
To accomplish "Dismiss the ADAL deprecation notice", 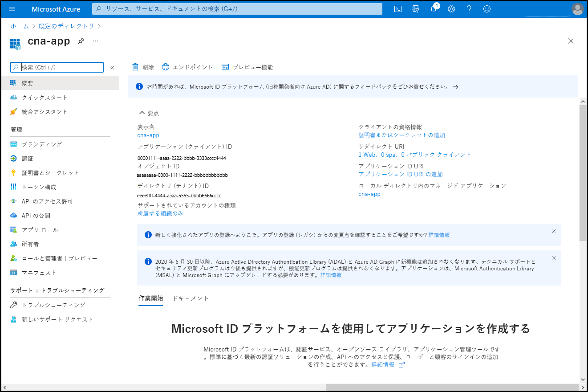I will pyautogui.click(x=554, y=258).
